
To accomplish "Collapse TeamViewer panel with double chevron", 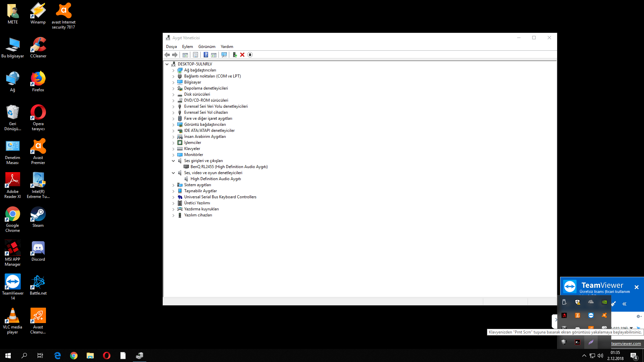I will coord(625,304).
